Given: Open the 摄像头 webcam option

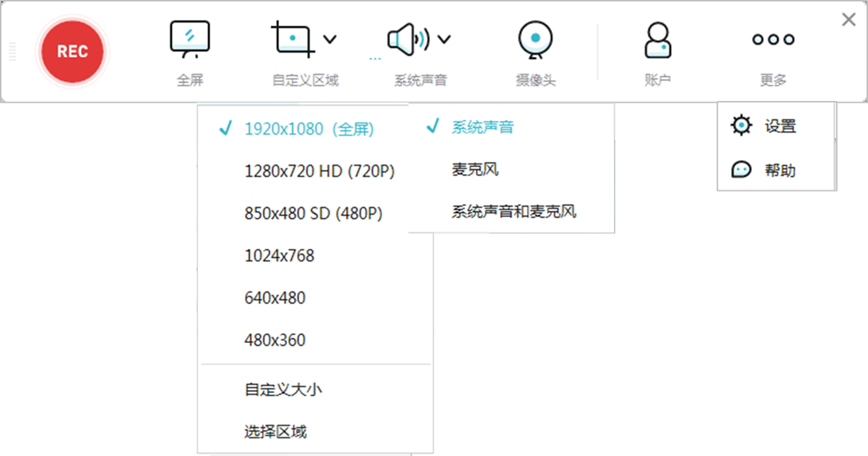Looking at the screenshot, I should pyautogui.click(x=535, y=39).
